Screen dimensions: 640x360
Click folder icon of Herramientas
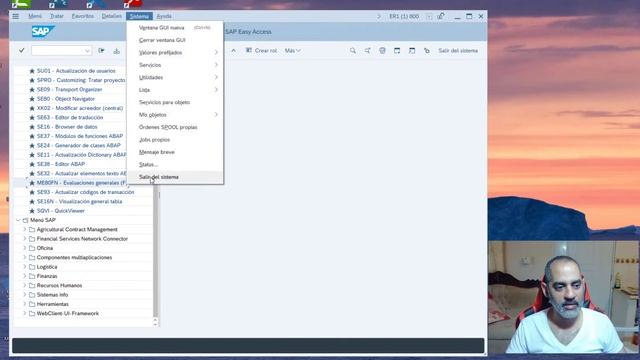point(32,304)
